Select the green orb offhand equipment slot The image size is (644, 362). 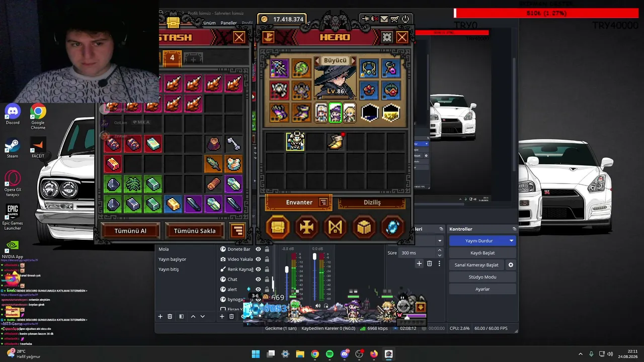(301, 68)
